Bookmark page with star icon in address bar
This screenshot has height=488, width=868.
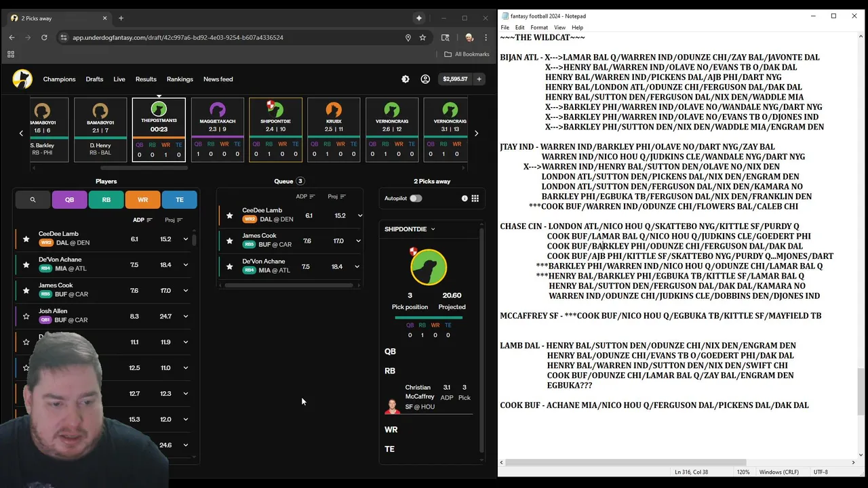[x=422, y=37]
